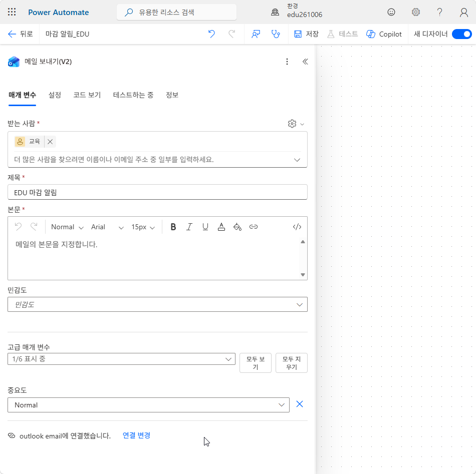The width and height of the screenshot is (476, 474).
Task: Open the 민감도 dropdown
Action: [x=157, y=304]
